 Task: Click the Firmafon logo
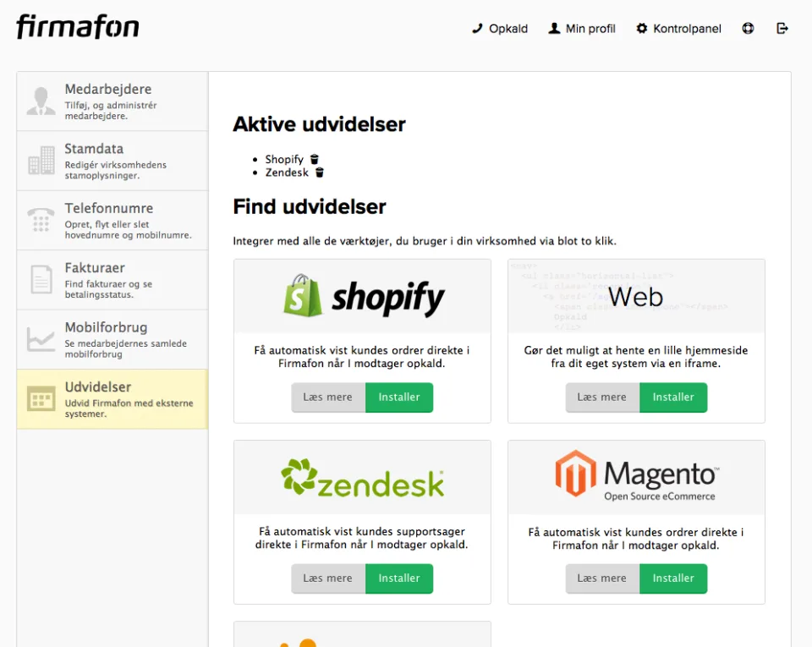pyautogui.click(x=78, y=26)
